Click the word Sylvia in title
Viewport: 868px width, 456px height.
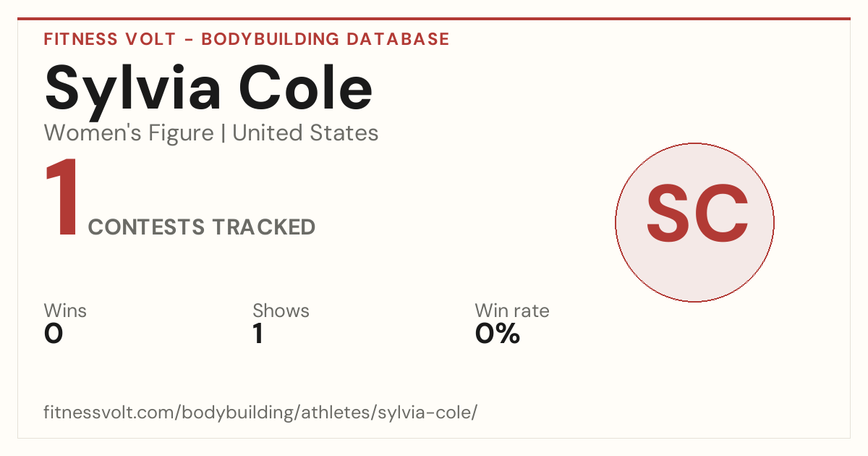coord(134,87)
